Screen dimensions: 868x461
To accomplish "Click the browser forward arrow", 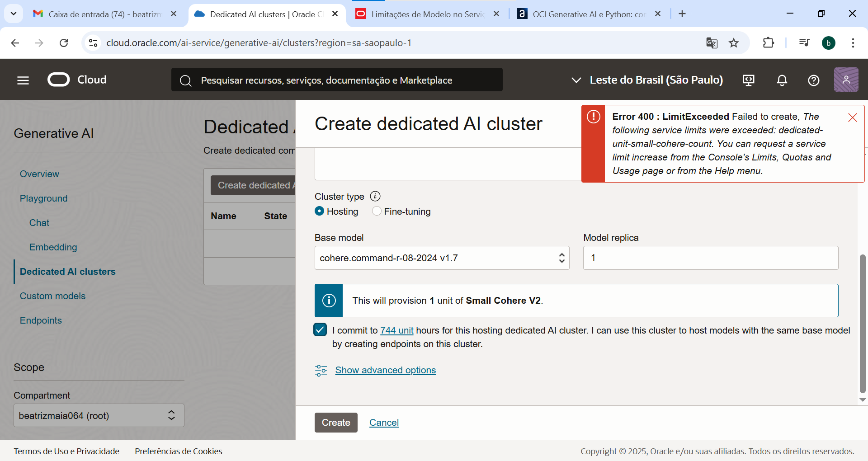I will coord(39,43).
